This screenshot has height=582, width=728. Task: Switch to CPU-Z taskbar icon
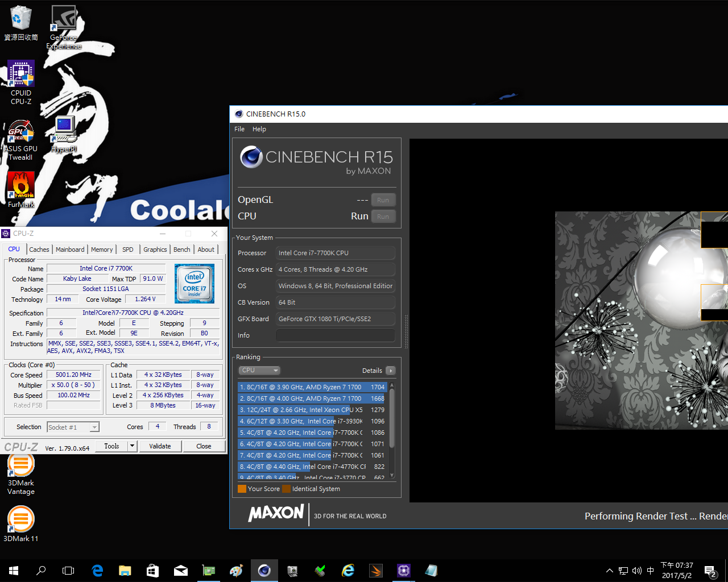404,571
